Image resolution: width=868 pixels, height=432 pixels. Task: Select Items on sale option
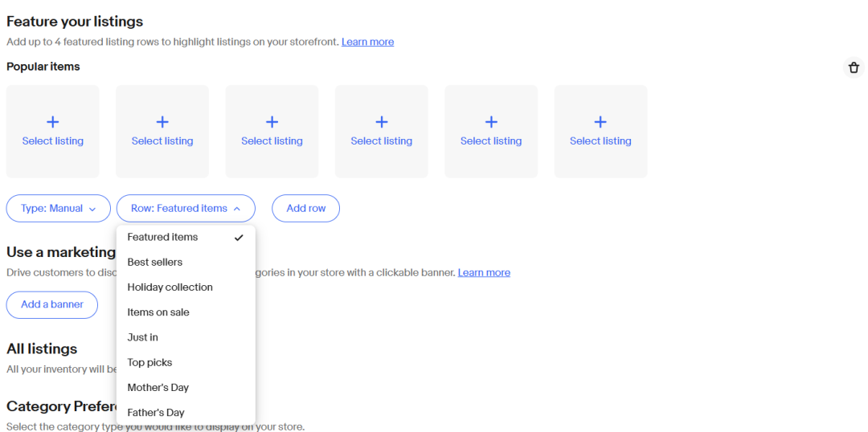(158, 312)
